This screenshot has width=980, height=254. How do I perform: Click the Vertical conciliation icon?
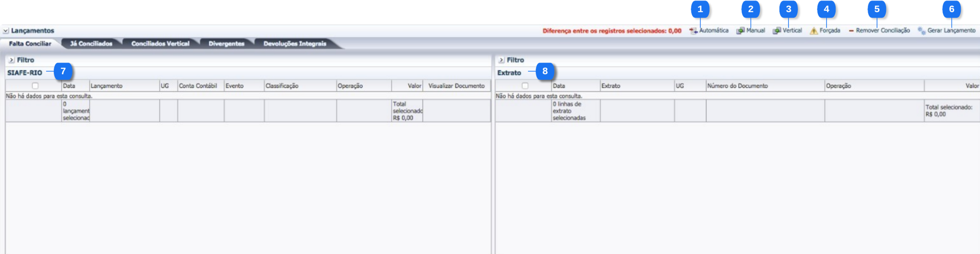pos(776,31)
